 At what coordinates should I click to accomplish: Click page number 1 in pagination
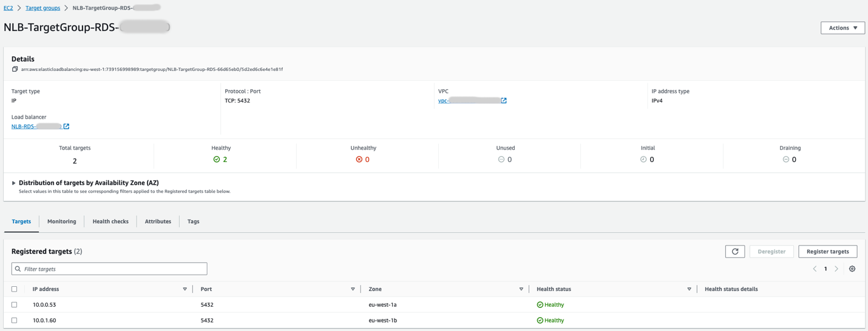tap(826, 269)
